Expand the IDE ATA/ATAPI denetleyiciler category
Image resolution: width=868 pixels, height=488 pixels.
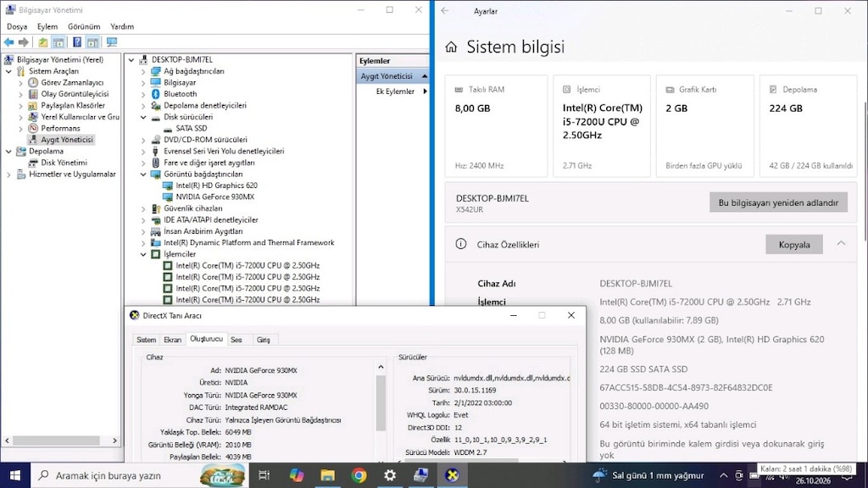pos(143,220)
